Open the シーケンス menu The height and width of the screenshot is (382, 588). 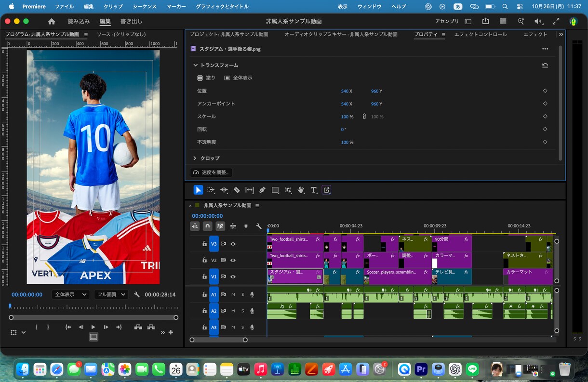pyautogui.click(x=145, y=7)
